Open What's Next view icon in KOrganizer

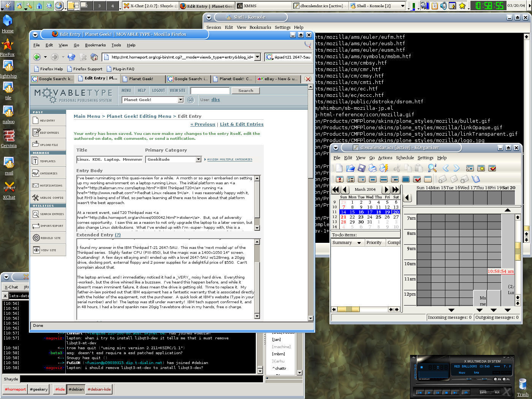[x=340, y=179]
